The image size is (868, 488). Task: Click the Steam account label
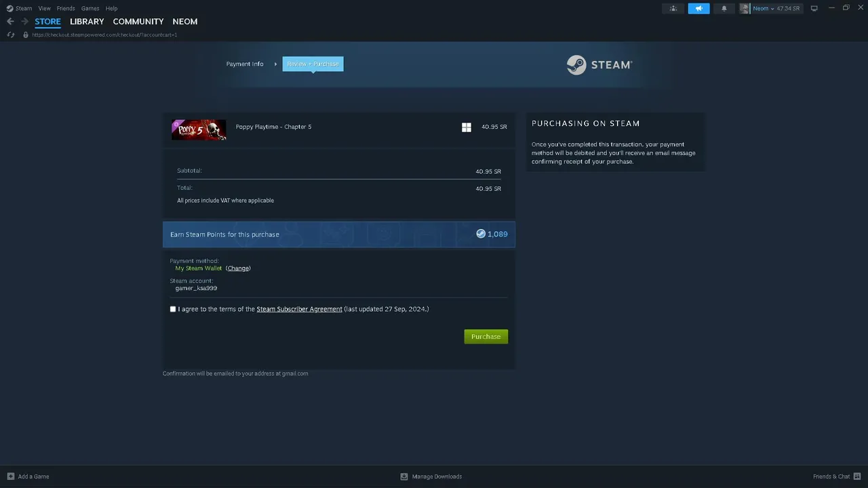click(191, 281)
